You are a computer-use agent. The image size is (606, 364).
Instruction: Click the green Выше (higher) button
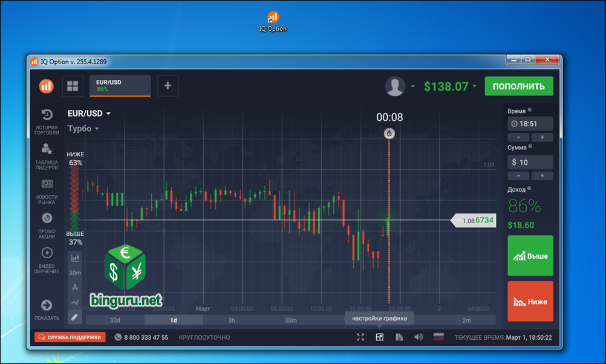(x=530, y=255)
